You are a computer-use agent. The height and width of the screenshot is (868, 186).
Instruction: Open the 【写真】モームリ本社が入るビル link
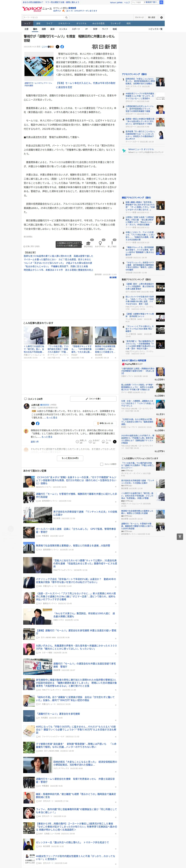(85, 85)
